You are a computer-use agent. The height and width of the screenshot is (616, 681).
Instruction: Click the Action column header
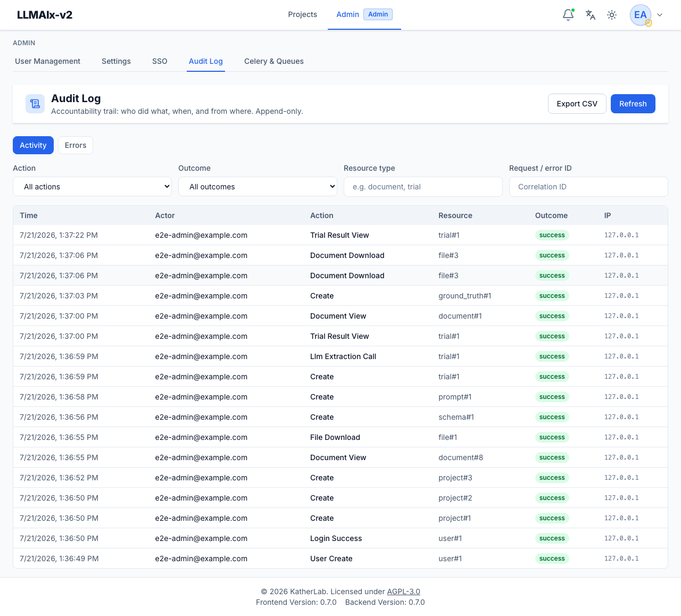pyautogui.click(x=322, y=215)
